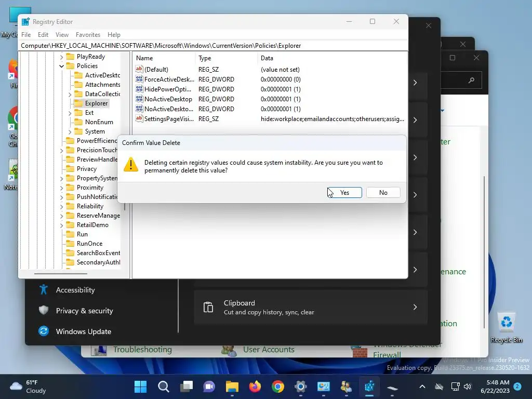
Task: Select the (Default) string value icon
Action: (139, 69)
